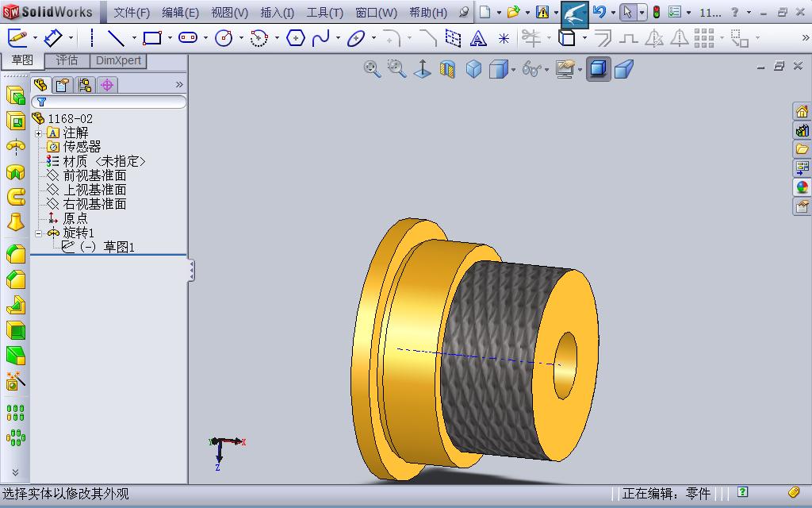812x508 pixels.
Task: Select the Polygon sketch tool
Action: pyautogui.click(x=295, y=38)
